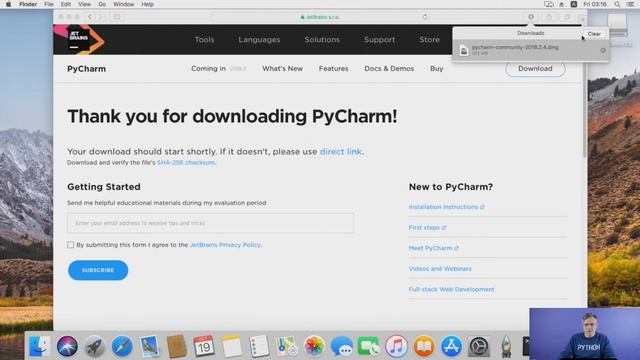Open Finder from the Dock
This screenshot has width=640, height=360.
point(40,346)
